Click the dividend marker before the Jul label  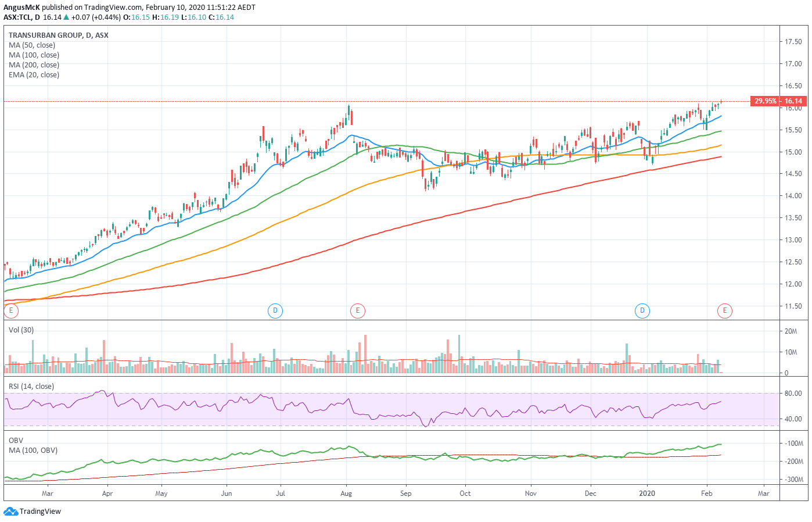275,311
